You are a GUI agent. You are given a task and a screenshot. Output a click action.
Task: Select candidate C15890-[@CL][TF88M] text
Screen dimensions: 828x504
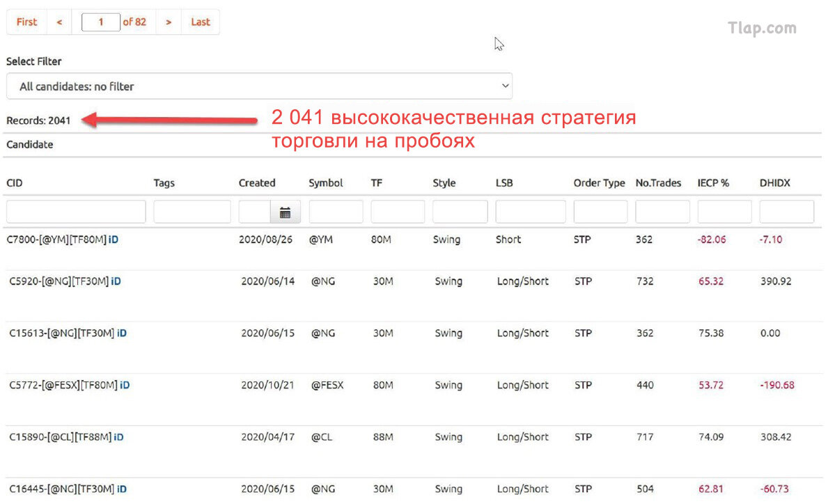[x=60, y=437]
